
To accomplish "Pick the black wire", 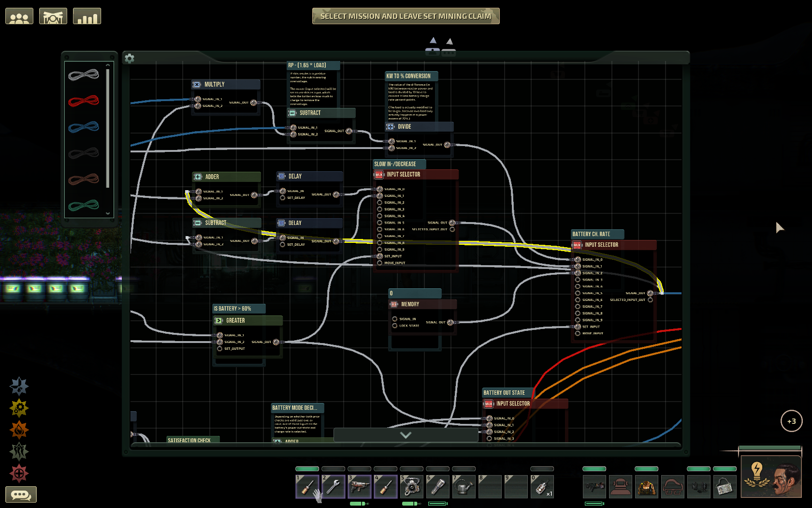I will point(84,153).
